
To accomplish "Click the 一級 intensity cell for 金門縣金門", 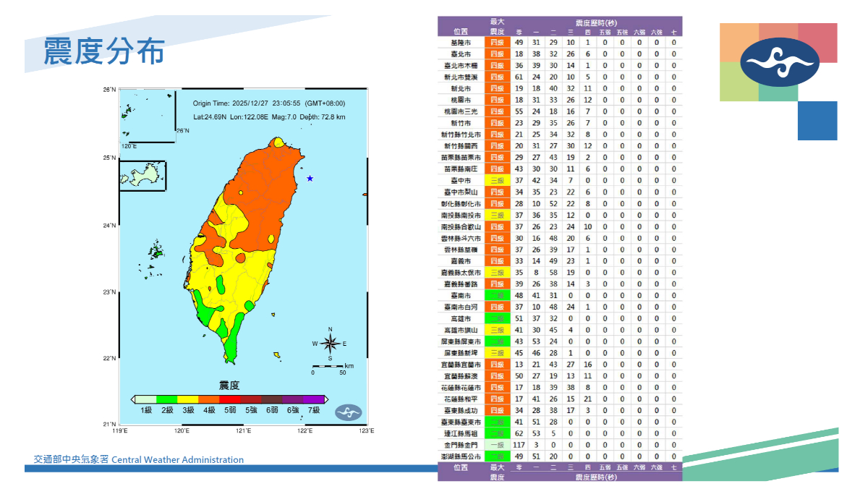I will pyautogui.click(x=497, y=445).
